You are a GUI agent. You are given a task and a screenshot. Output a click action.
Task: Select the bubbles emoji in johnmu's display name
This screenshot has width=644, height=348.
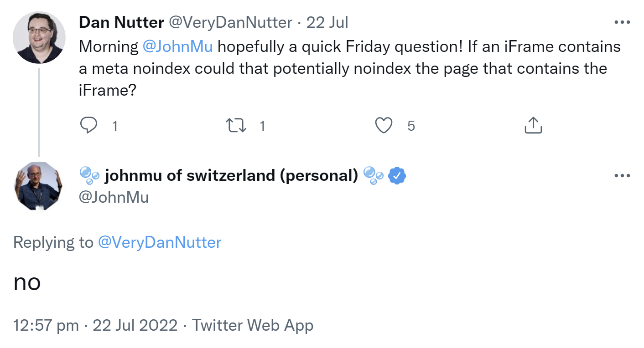[90, 175]
